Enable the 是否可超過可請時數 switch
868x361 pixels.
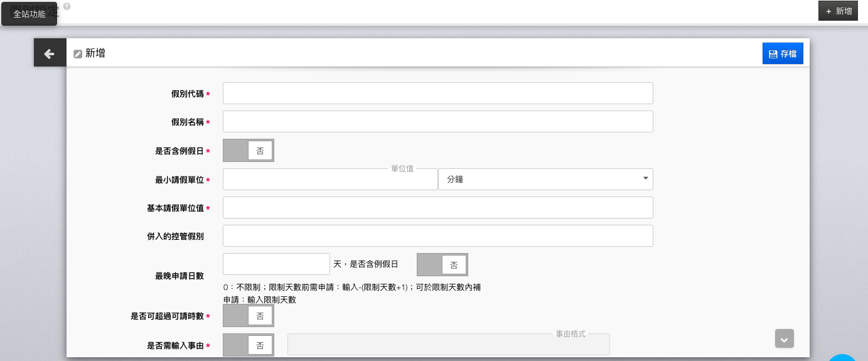coord(249,316)
